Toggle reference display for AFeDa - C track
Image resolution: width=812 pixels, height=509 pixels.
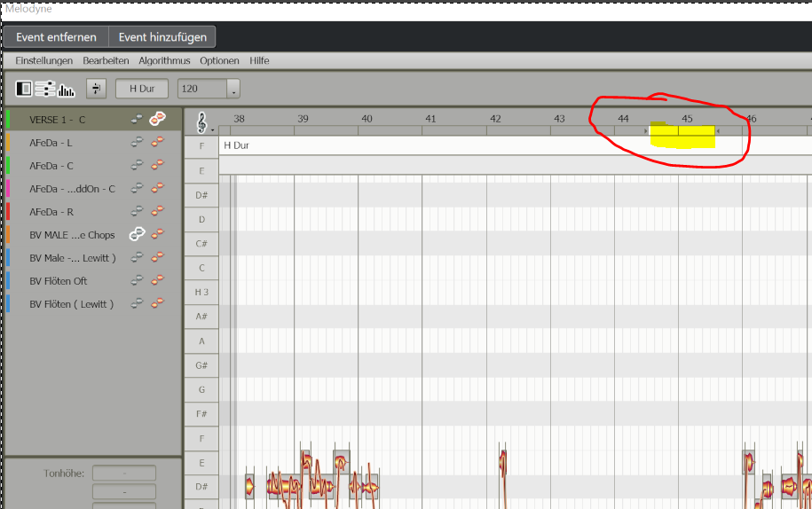point(137,165)
